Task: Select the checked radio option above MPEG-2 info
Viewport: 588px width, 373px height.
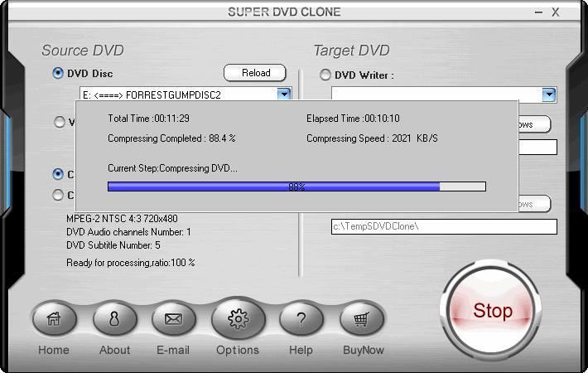Action: [58, 174]
